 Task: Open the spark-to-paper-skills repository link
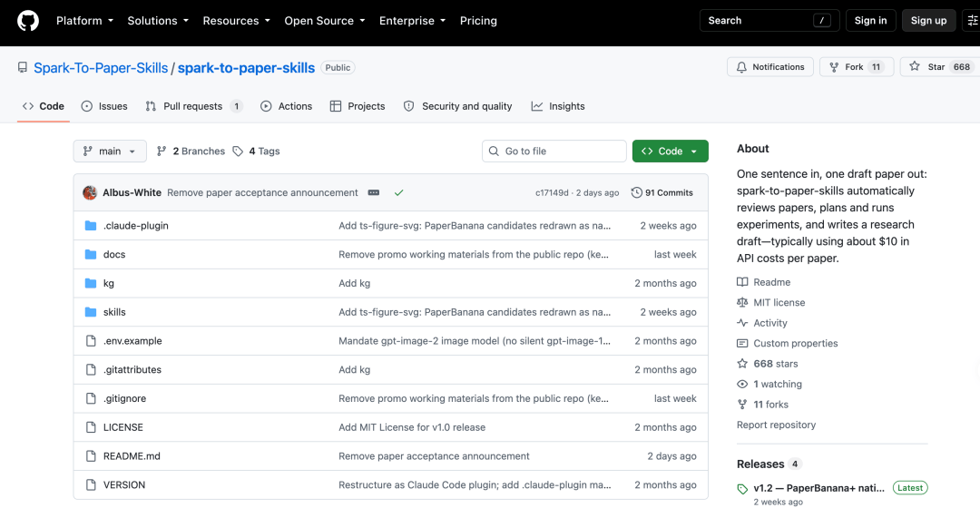pyautogui.click(x=246, y=67)
